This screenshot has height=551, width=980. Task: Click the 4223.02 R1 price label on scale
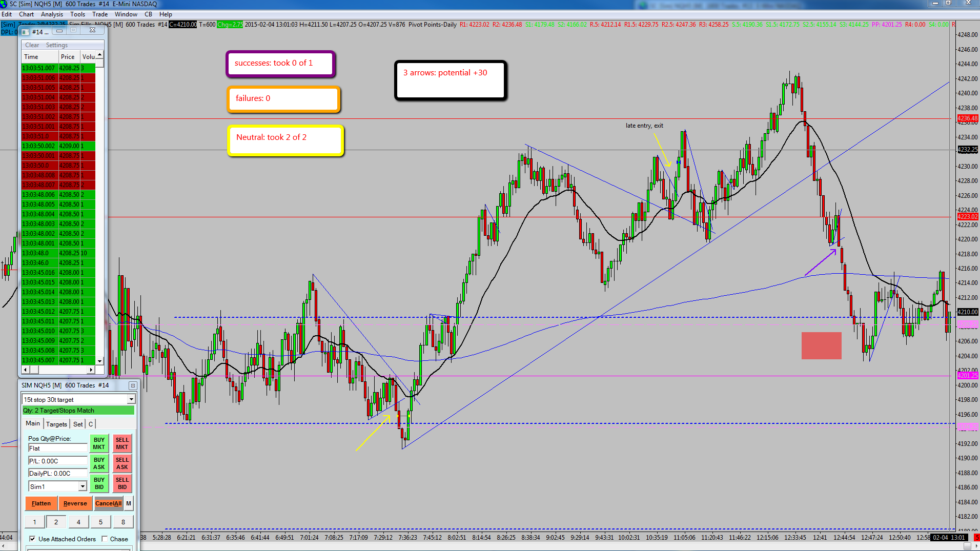[x=967, y=217]
